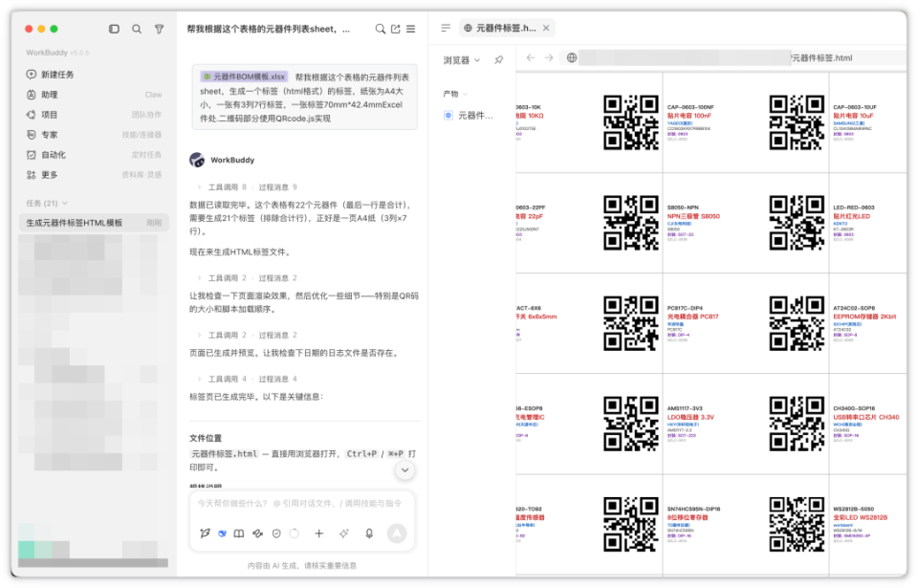
Task: Expand the 产物 artifacts dropdown
Action: point(455,94)
